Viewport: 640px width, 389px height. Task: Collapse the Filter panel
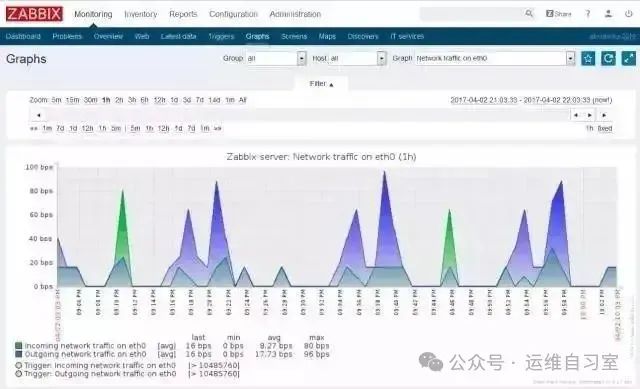coord(321,84)
